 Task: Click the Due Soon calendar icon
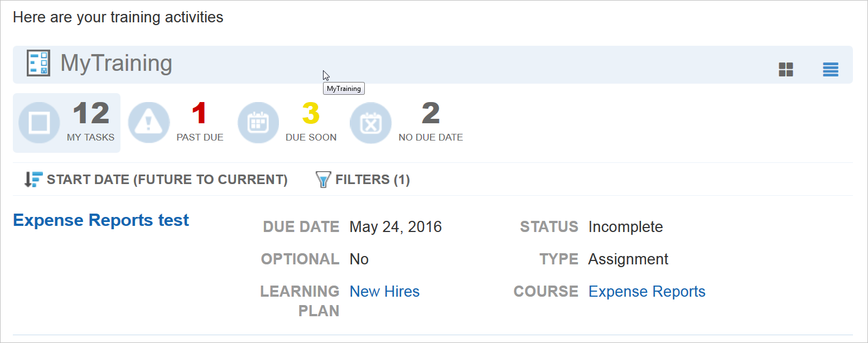click(258, 123)
